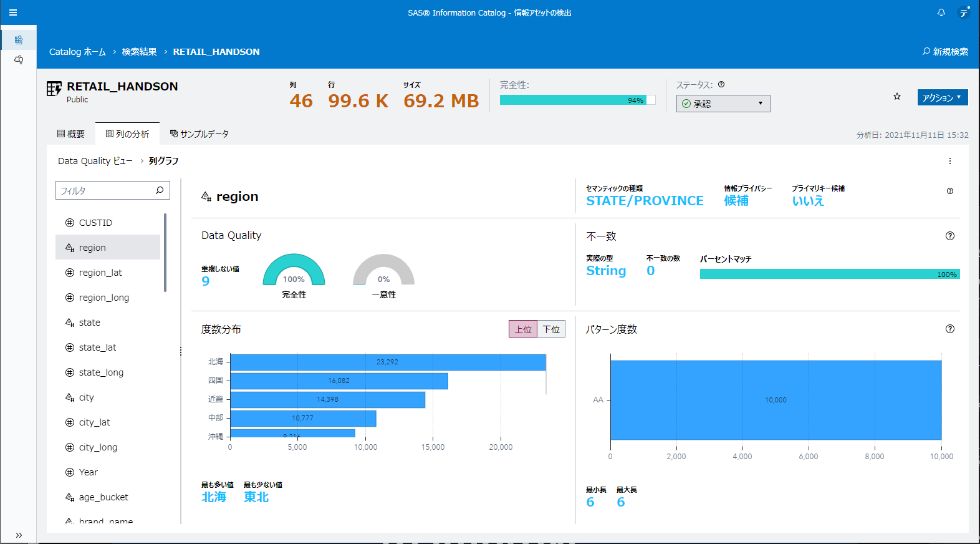Viewport: 980px width, 544px height.
Task: Click the 北海 frequency bar 23,292
Action: tap(388, 362)
